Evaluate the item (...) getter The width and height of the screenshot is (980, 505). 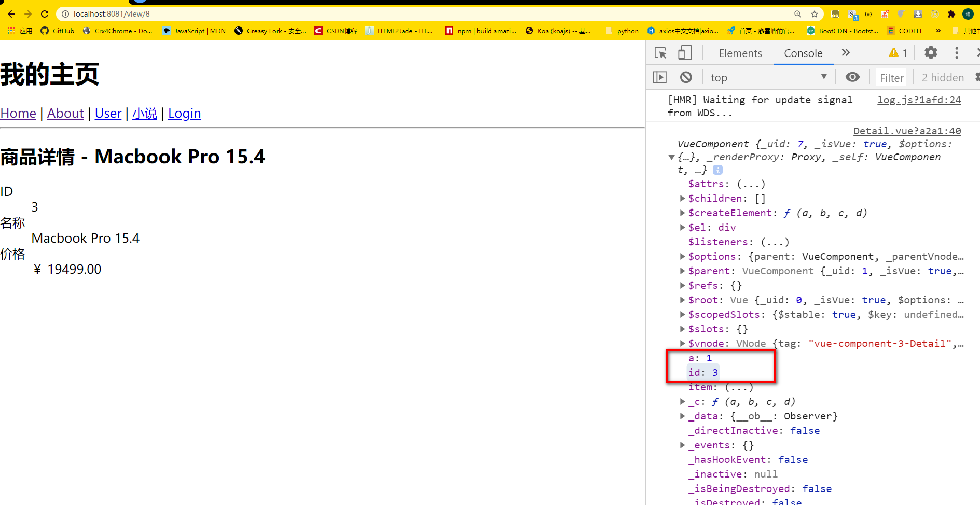coord(739,387)
